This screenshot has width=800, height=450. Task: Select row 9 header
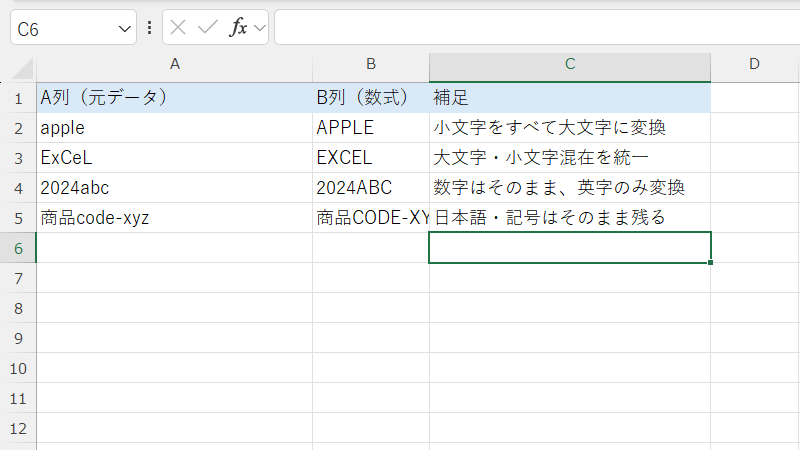(x=18, y=338)
